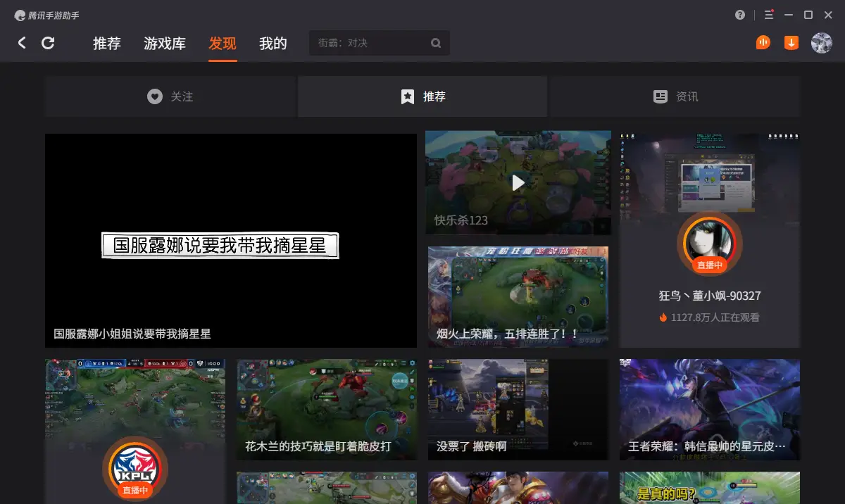Viewport: 845px width, 504px height.
Task: Click the search magnifier icon
Action: pos(436,43)
